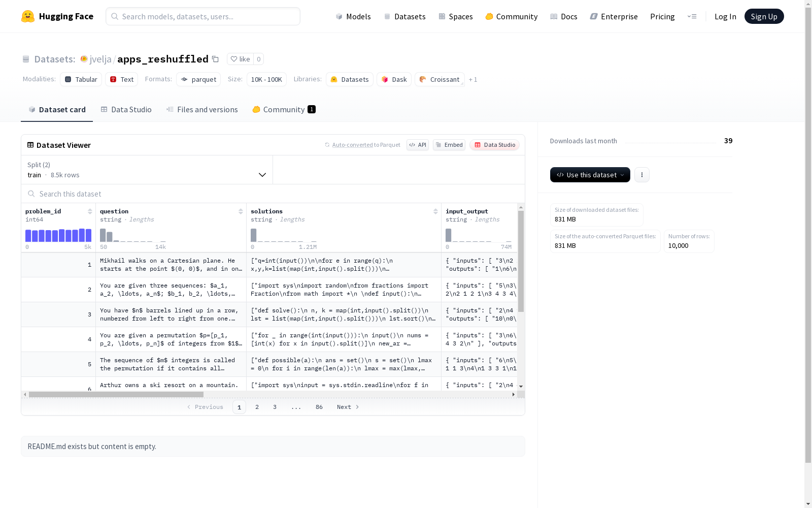The width and height of the screenshot is (812, 508).
Task: Open the Data Studio button in viewer header
Action: point(494,145)
